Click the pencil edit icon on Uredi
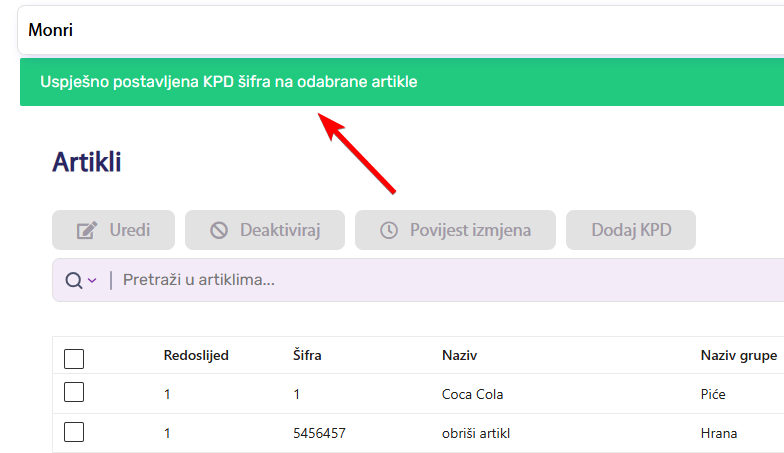Image resolution: width=784 pixels, height=453 pixels. [86, 230]
